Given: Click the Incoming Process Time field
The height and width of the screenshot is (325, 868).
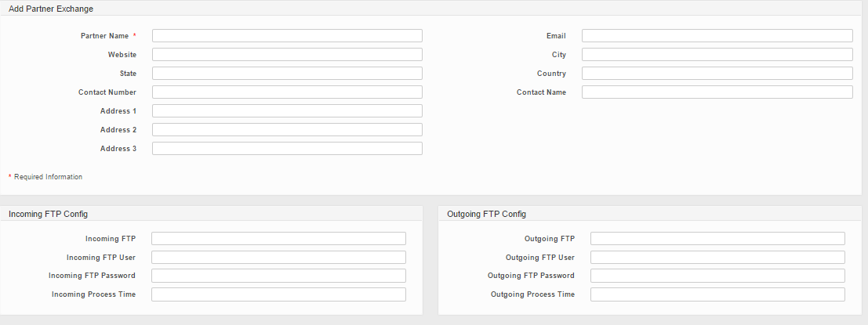Looking at the screenshot, I should tap(278, 294).
